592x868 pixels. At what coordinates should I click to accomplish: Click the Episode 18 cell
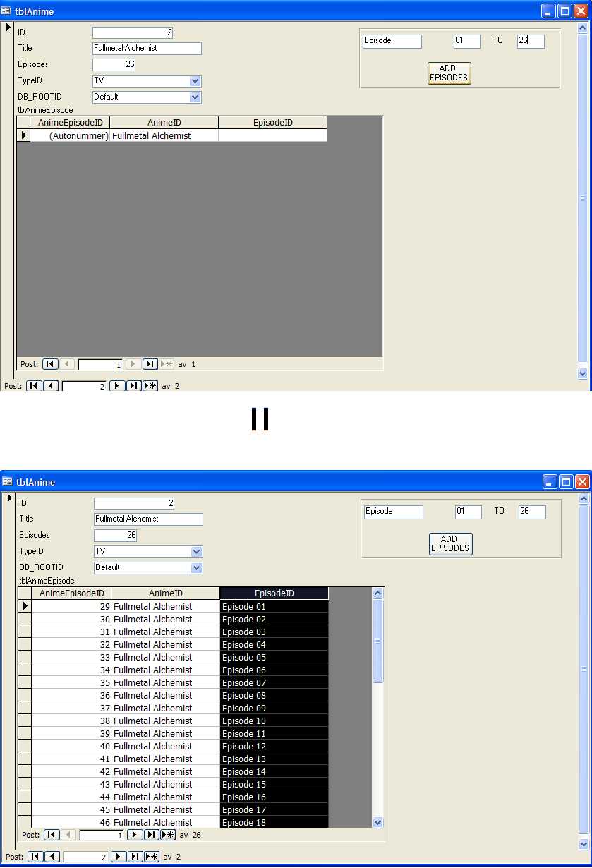(274, 822)
